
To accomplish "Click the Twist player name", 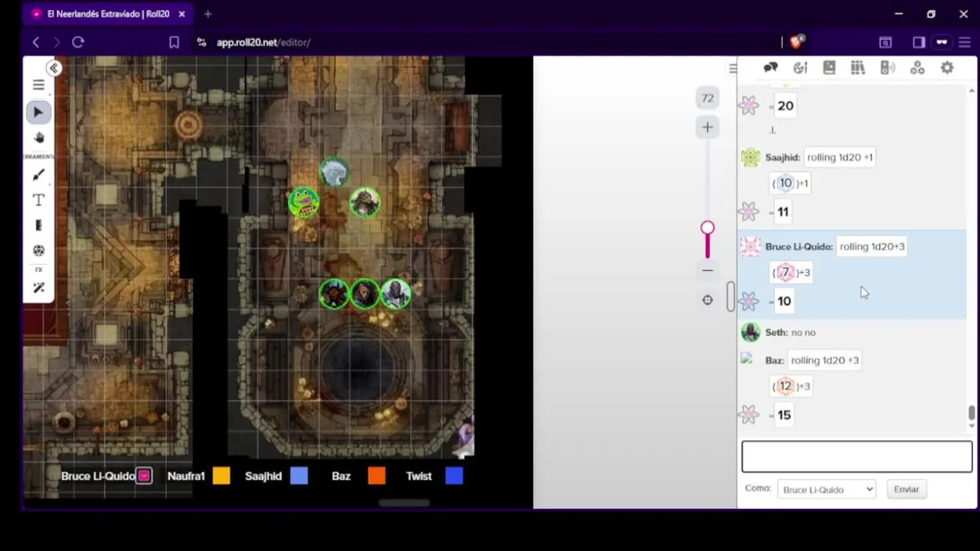I will tap(419, 476).
